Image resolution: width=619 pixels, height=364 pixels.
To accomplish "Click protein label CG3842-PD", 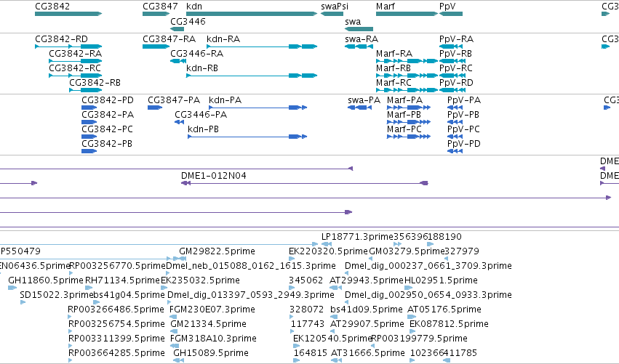I will [x=108, y=100].
